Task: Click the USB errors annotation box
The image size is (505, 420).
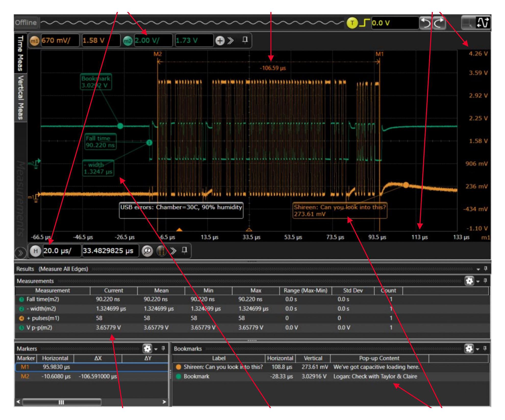Action: [181, 210]
